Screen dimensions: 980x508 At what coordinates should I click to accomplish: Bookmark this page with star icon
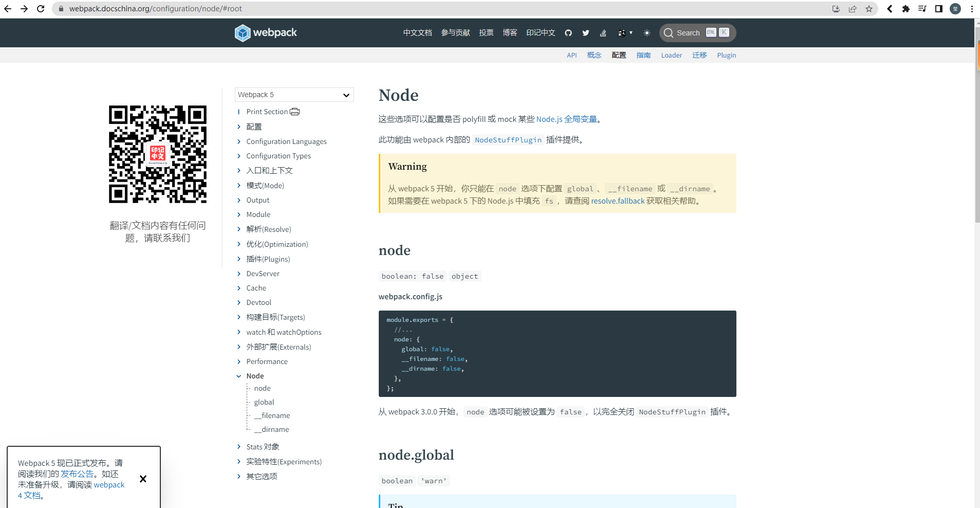869,9
